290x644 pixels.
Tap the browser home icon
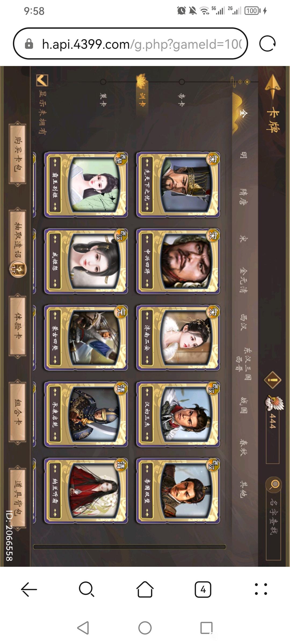click(x=145, y=589)
